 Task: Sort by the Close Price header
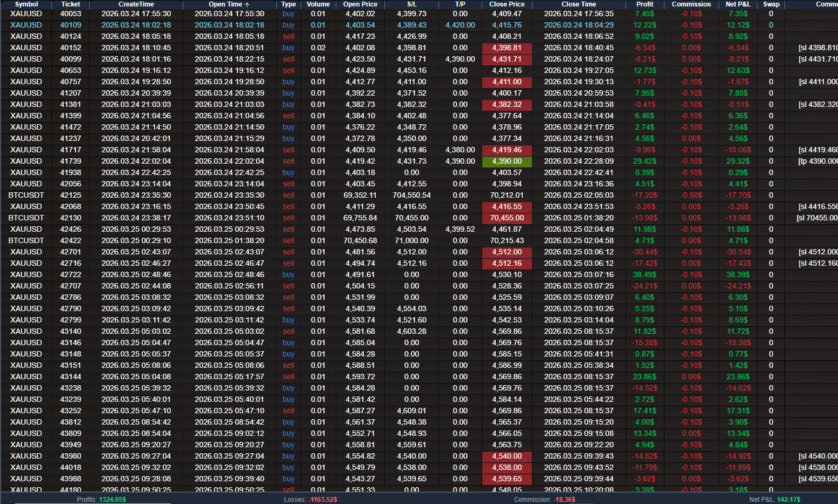507,4
